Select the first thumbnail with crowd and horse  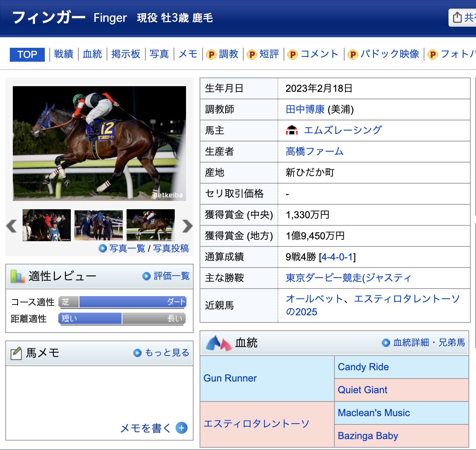[47, 225]
